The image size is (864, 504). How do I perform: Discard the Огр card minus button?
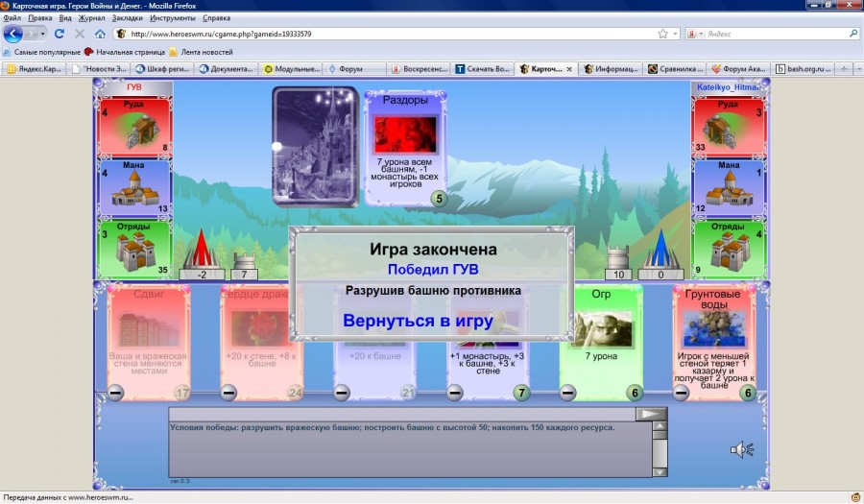click(x=567, y=393)
